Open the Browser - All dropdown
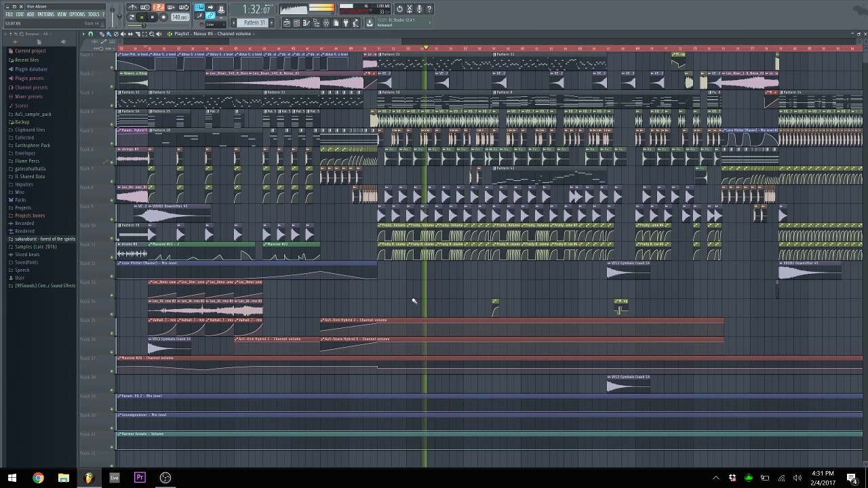The height and width of the screenshot is (488, 868). [x=37, y=34]
